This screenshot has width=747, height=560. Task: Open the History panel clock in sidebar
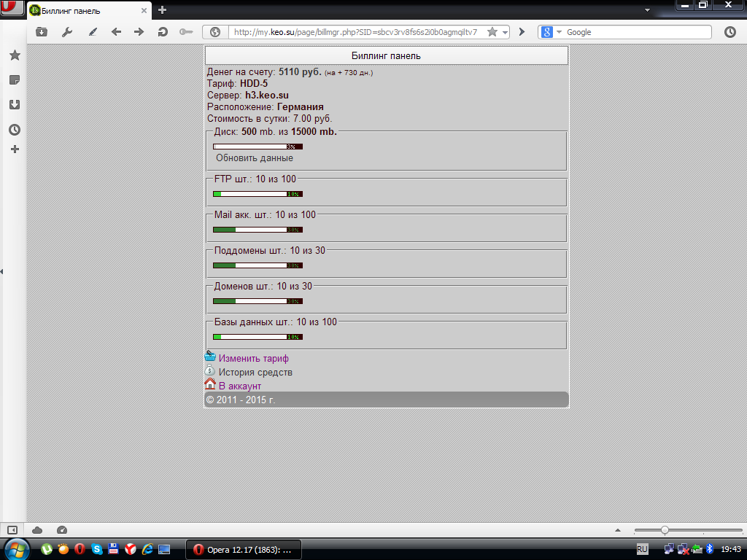tap(14, 130)
